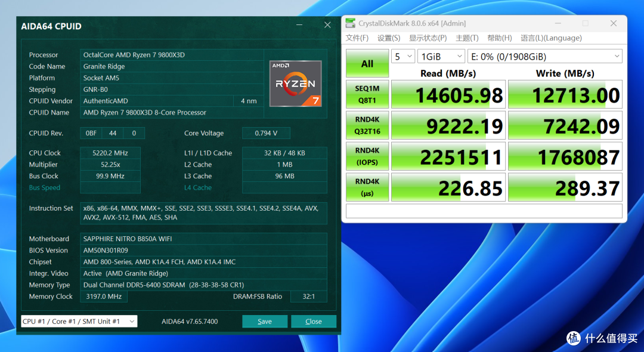The image size is (644, 352).
Task: Close the AIDA64 CPUID window via X
Action: (x=327, y=25)
